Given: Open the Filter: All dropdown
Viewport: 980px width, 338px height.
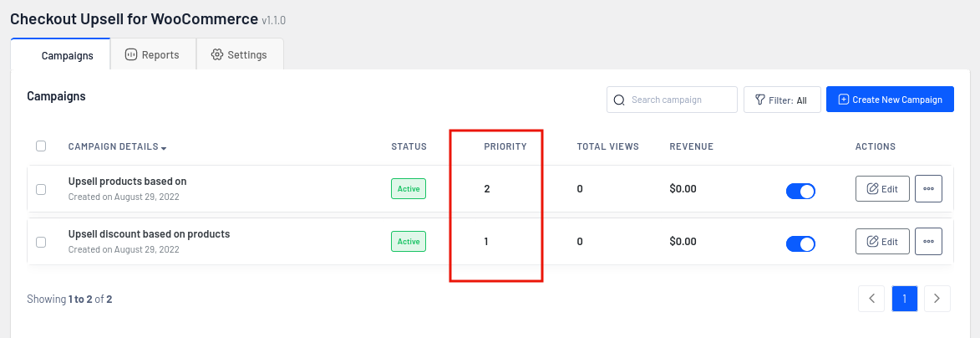Looking at the screenshot, I should click(782, 100).
